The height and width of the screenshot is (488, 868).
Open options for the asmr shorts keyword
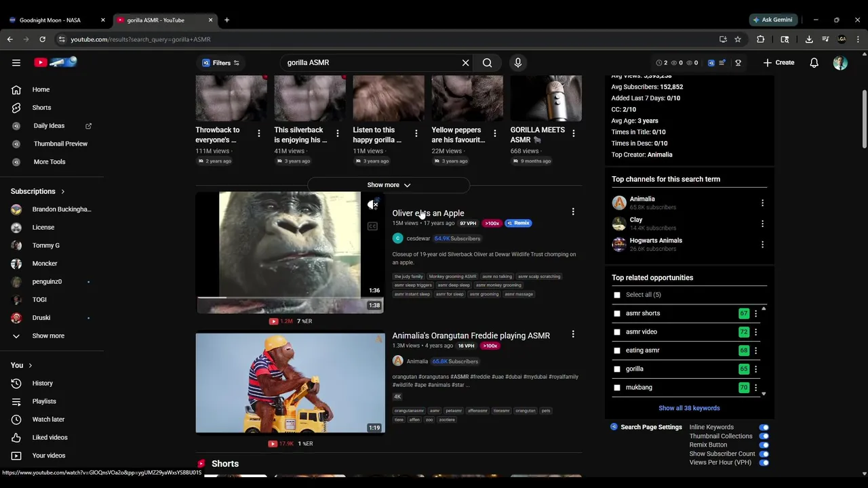[x=755, y=313]
